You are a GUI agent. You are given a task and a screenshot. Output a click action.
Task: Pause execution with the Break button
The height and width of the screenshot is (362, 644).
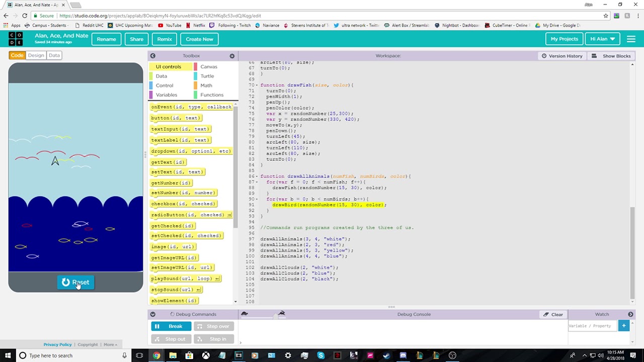point(171,326)
